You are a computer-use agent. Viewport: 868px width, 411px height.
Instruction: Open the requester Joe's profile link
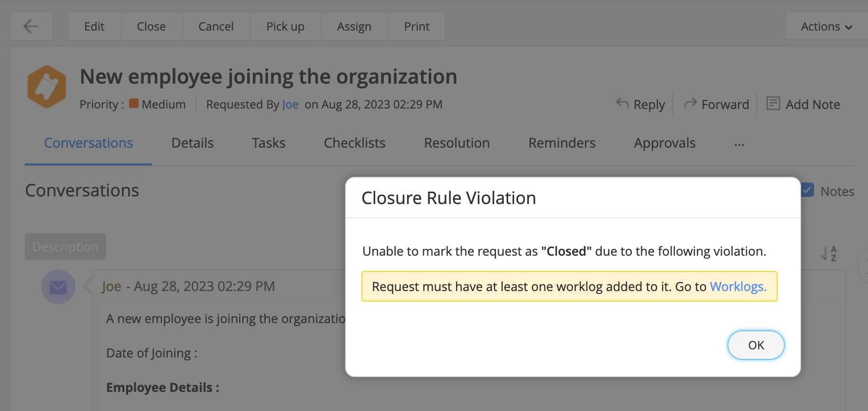(290, 104)
